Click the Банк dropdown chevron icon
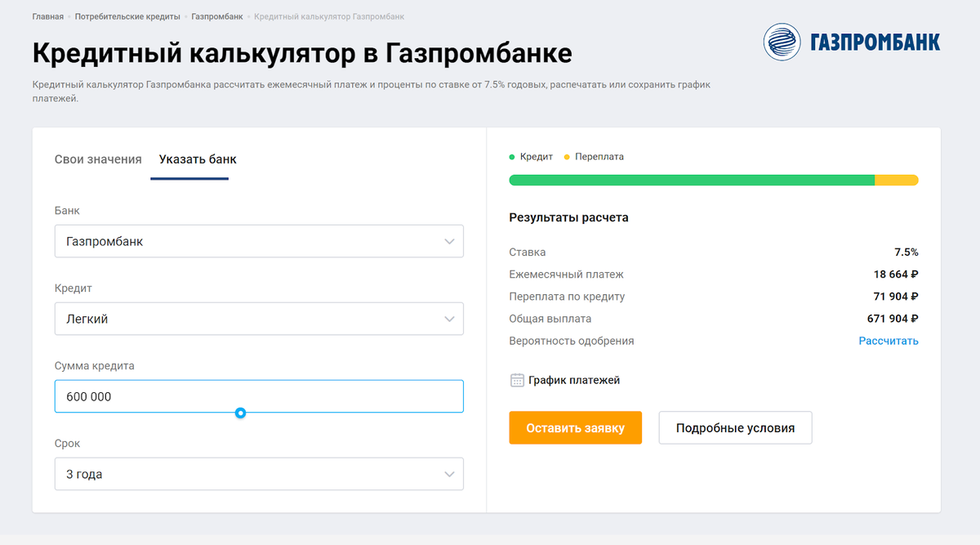Viewport: 980px width, 545px height. click(449, 241)
